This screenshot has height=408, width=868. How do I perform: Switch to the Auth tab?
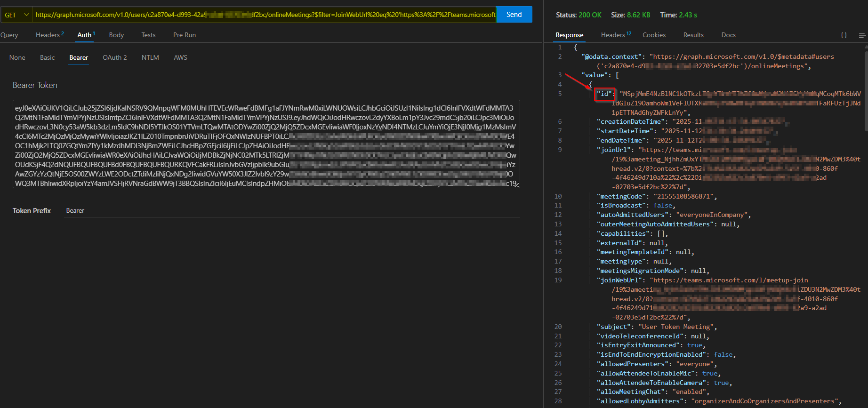86,35
